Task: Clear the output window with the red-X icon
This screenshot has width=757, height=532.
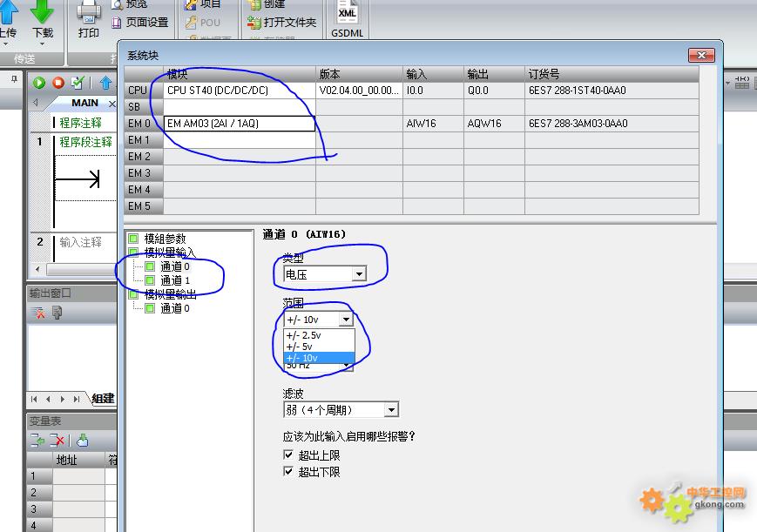Action: point(38,313)
